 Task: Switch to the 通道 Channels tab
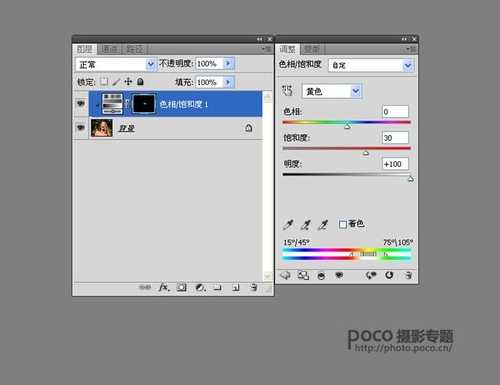109,49
